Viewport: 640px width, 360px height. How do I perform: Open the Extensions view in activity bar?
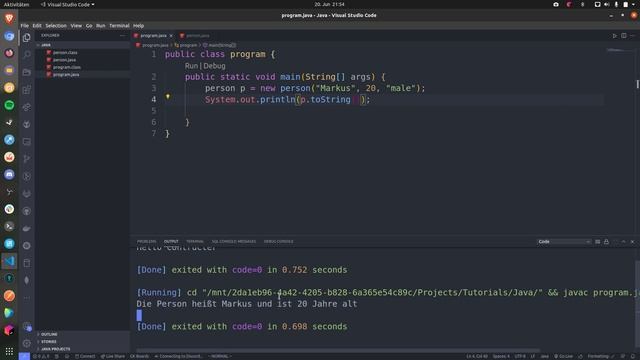(x=27, y=89)
